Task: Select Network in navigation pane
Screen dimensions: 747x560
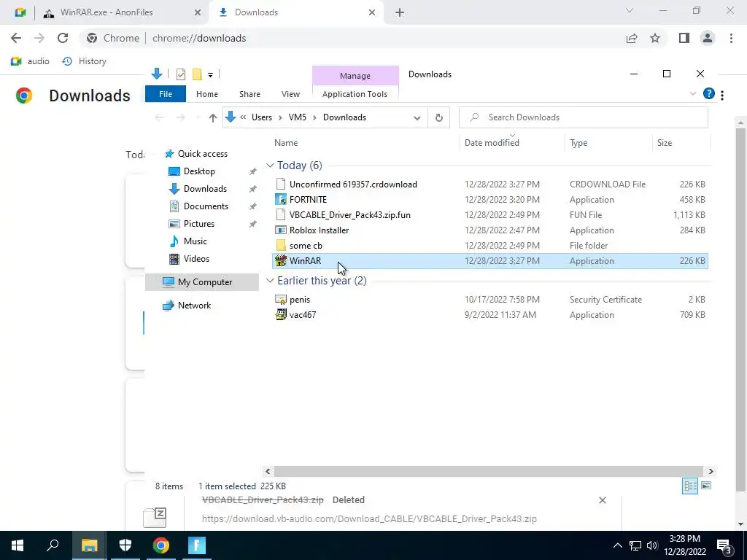Action: [x=194, y=306]
